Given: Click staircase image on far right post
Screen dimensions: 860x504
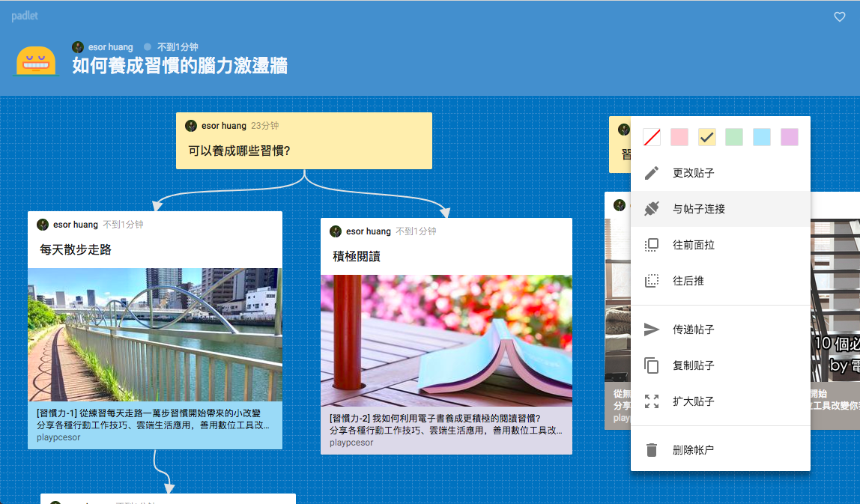Looking at the screenshot, I should [835, 300].
